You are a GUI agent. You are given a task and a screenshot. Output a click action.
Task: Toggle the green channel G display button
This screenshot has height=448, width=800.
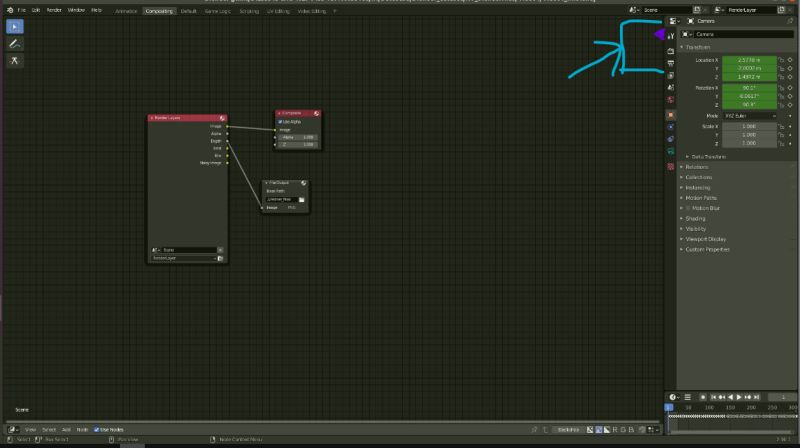click(623, 430)
